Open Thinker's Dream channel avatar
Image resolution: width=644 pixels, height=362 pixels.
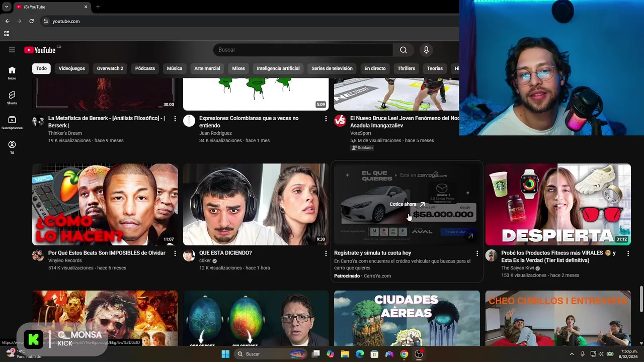38,121
